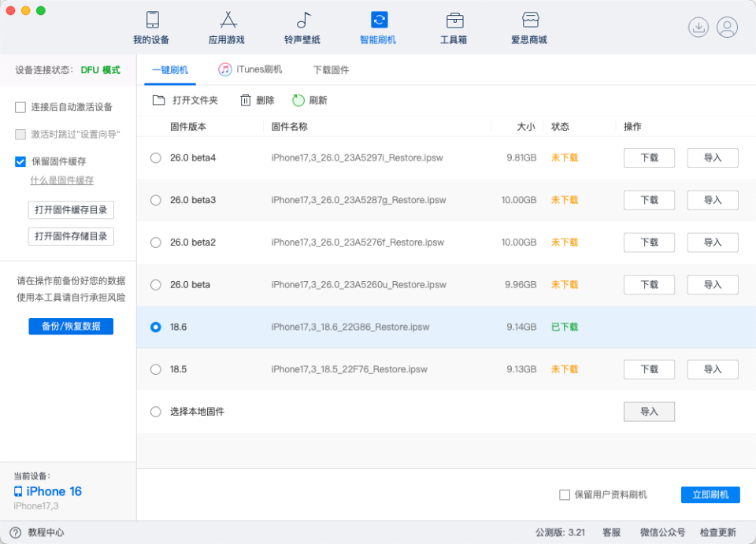Click 导入 for local firmware row
This screenshot has height=544, width=756.
649,412
